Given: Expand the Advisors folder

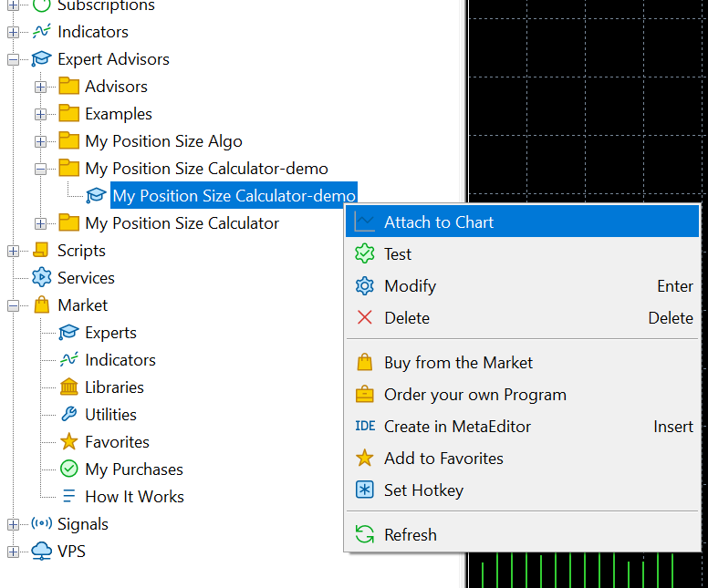Looking at the screenshot, I should click(x=41, y=87).
